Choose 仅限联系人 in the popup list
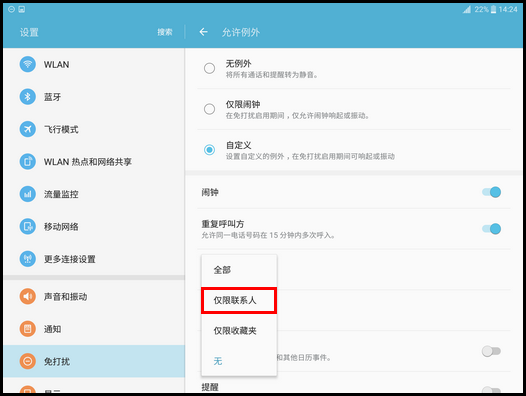This screenshot has height=396, width=526. 239,300
